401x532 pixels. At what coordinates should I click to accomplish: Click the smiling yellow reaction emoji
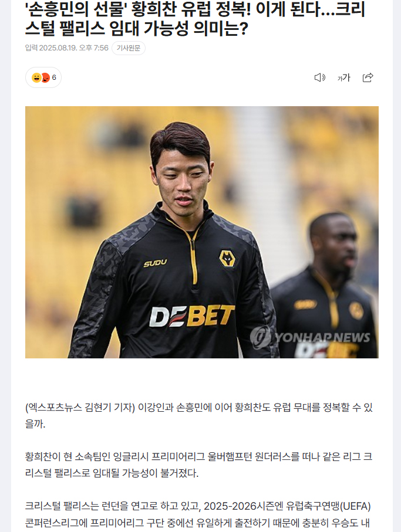coord(36,77)
